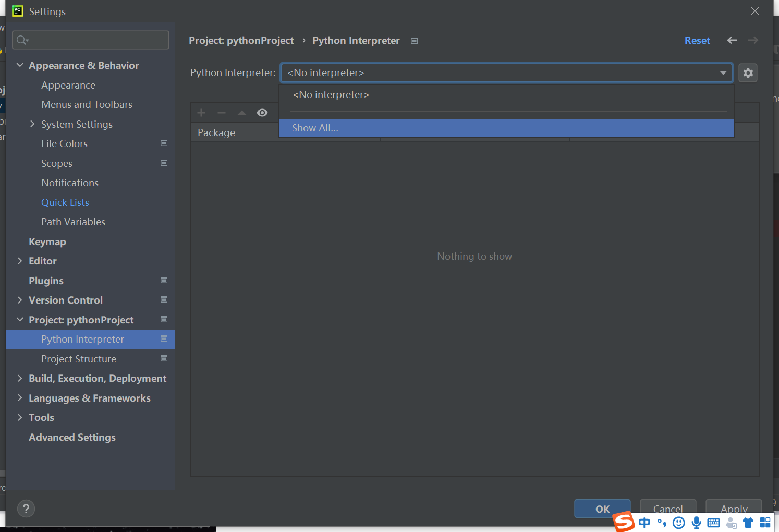Toggle the eye icon for early releases
Viewport: 779px width, 532px height.
point(262,112)
